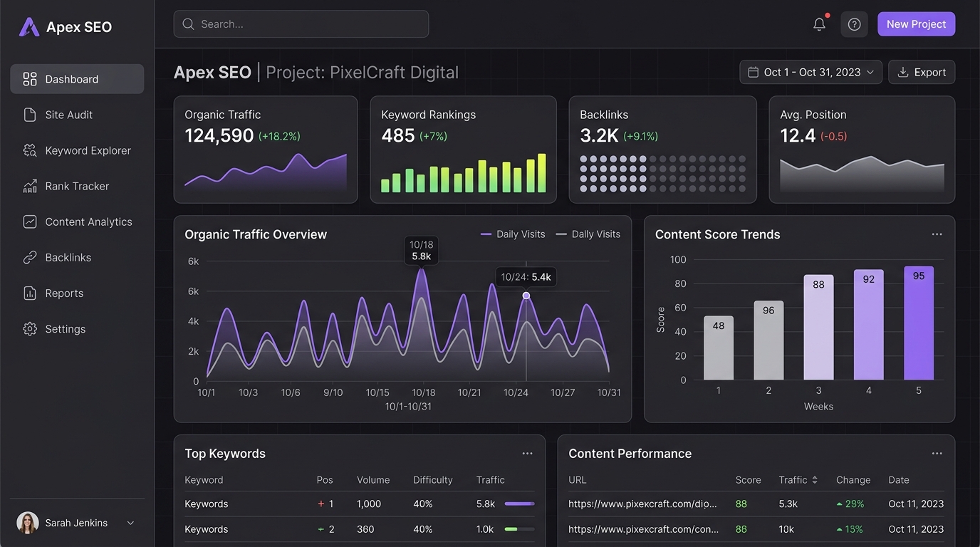Screen dimensions: 980x547
Task: Click week 4 bar labeled 92
Action: (869, 325)
